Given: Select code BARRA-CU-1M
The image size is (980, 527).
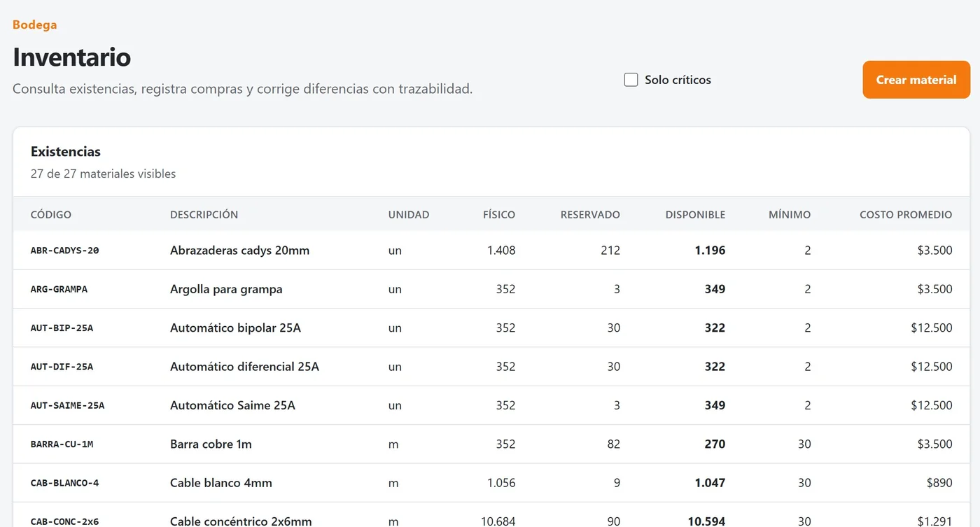Looking at the screenshot, I should [62, 444].
